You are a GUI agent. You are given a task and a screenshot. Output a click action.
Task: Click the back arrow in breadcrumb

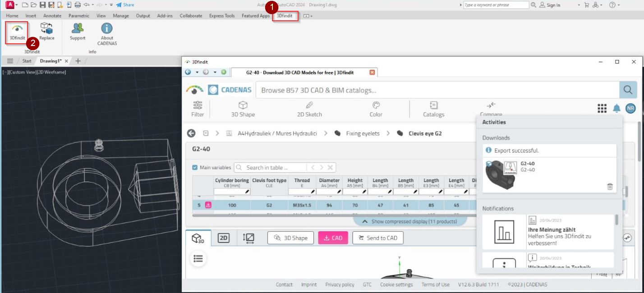pos(191,133)
